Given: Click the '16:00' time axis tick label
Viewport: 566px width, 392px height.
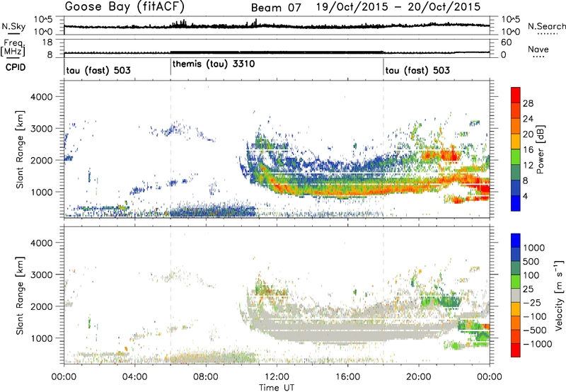Looking at the screenshot, I should pos(347,377).
